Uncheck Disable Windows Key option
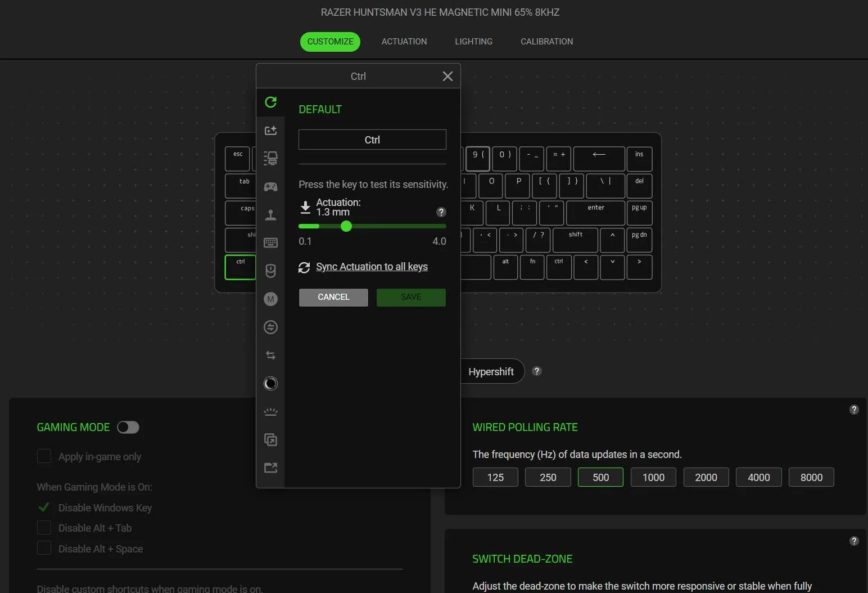Viewport: 868px width, 593px height. tap(44, 507)
